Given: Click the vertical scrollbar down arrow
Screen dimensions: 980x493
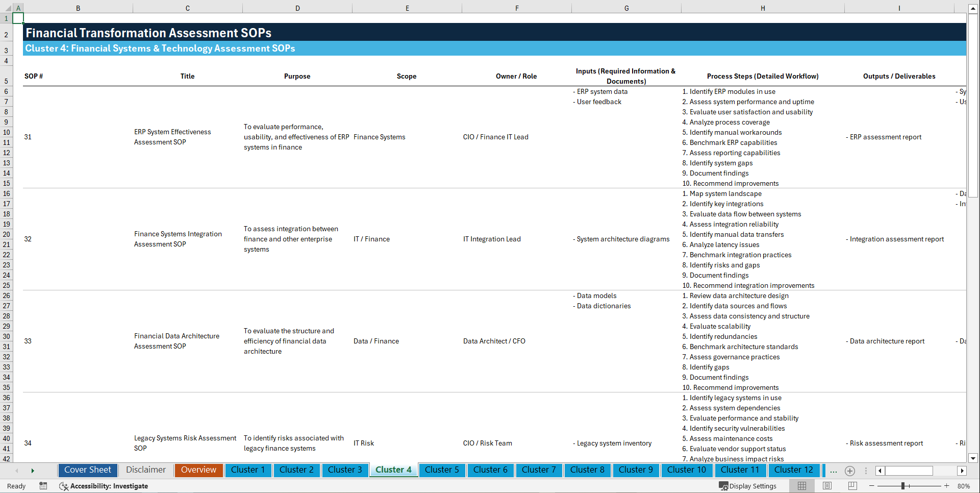Looking at the screenshot, I should [974, 458].
